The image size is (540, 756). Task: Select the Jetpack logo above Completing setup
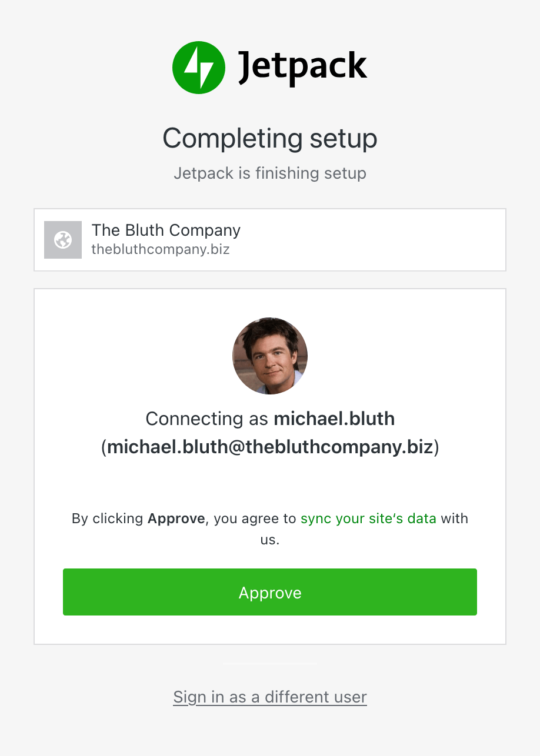198,67
